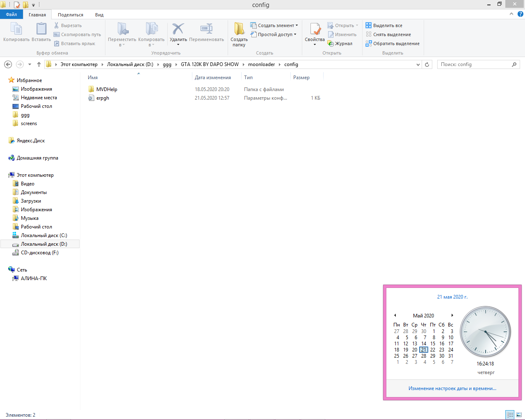The width and height of the screenshot is (525, 420).
Task: Select Локальный диск (C:) in navigation tree
Action: [44, 235]
